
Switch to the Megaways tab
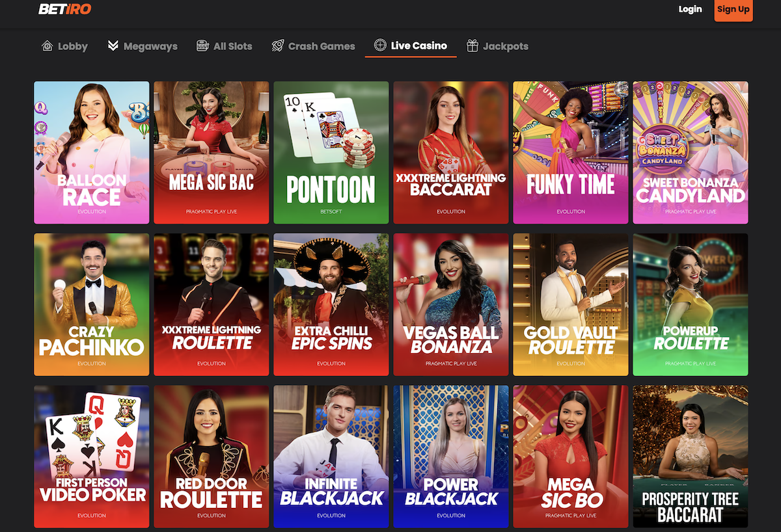pyautogui.click(x=150, y=46)
